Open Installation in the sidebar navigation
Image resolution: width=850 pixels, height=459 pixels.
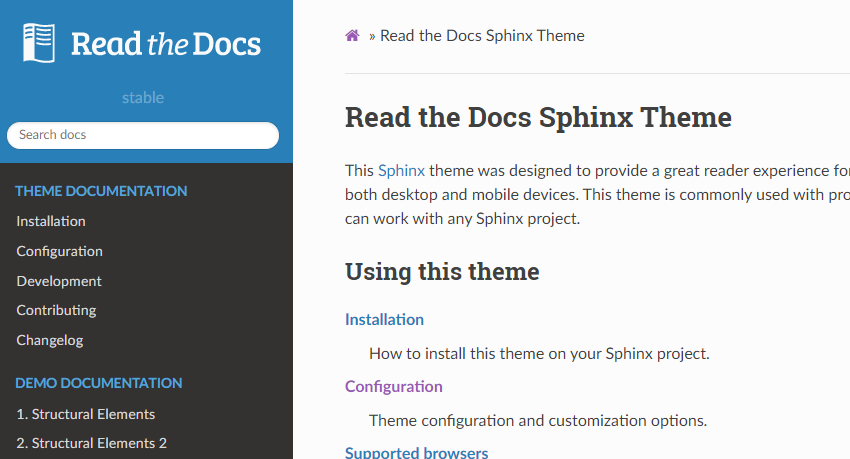coord(51,221)
